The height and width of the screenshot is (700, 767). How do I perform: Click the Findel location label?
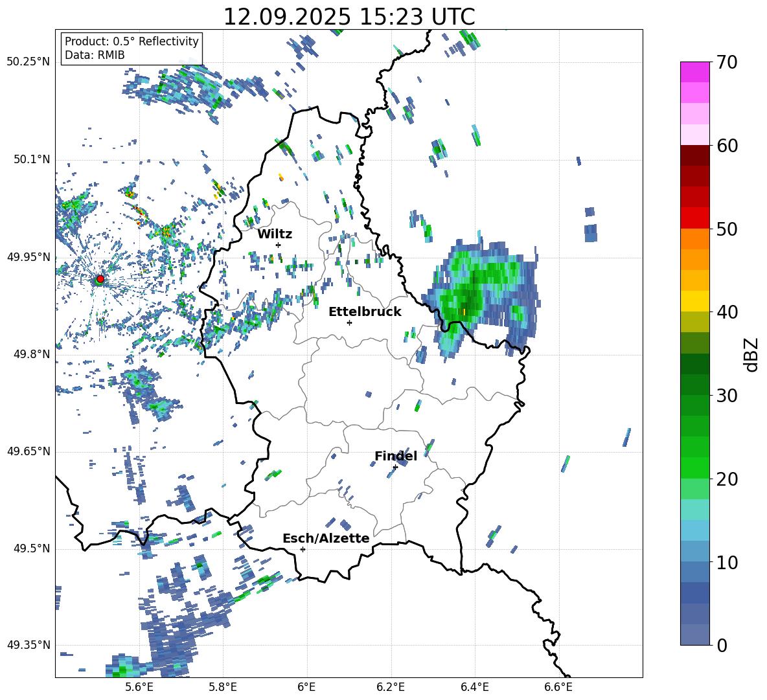click(x=396, y=456)
